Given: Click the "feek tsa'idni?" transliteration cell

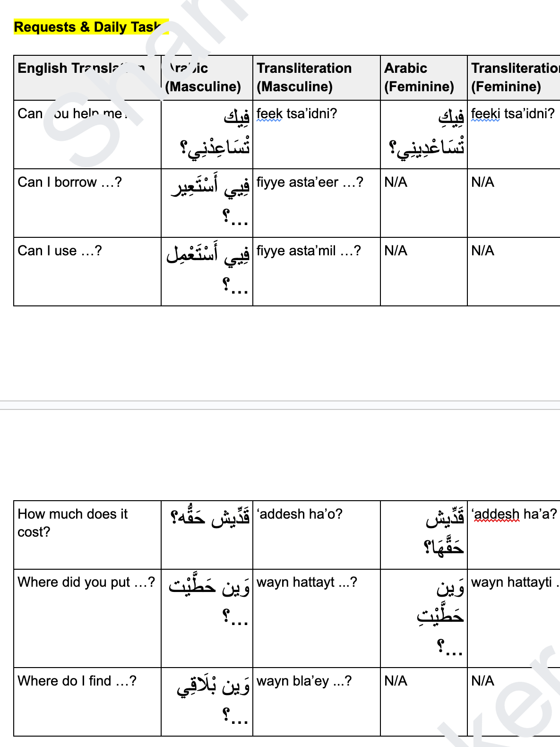Looking at the screenshot, I should click(x=297, y=114).
